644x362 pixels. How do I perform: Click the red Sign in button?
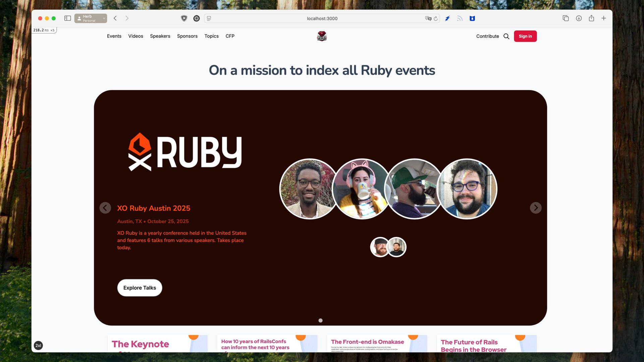(x=525, y=36)
